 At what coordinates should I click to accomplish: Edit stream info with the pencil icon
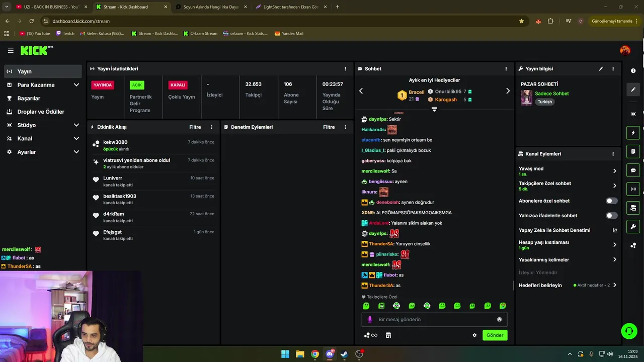click(x=601, y=69)
